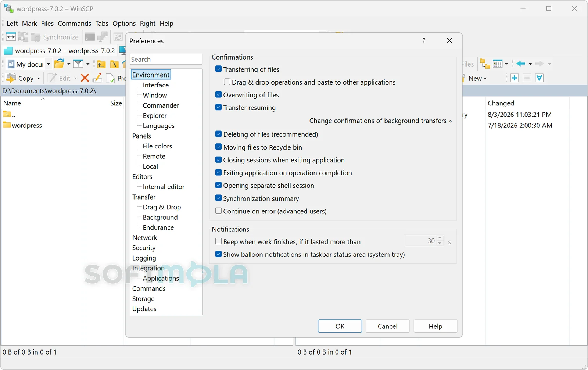The width and height of the screenshot is (588, 370).
Task: Click the Preferences Search field
Action: point(166,59)
